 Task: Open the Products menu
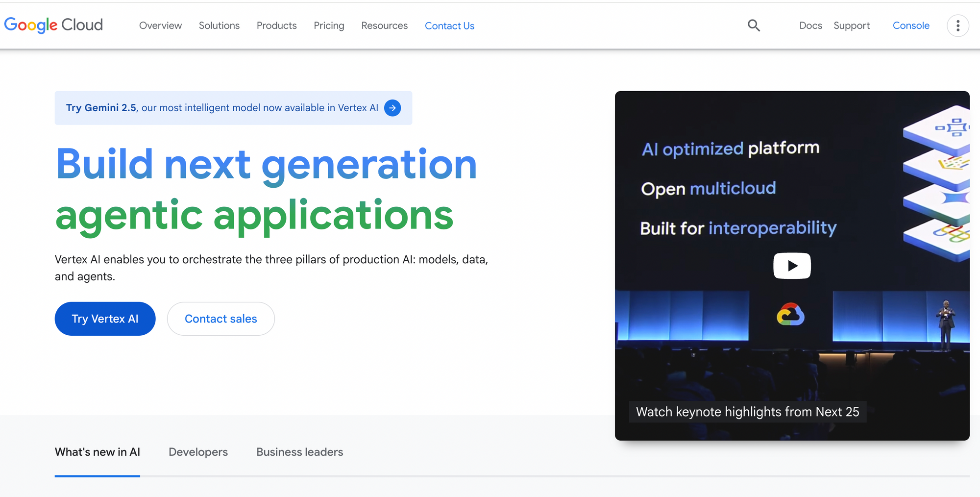click(x=277, y=25)
